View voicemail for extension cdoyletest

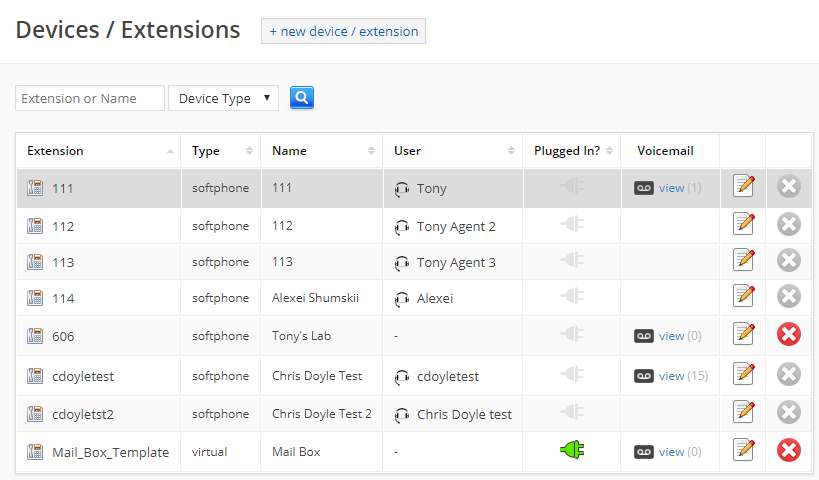coord(671,376)
